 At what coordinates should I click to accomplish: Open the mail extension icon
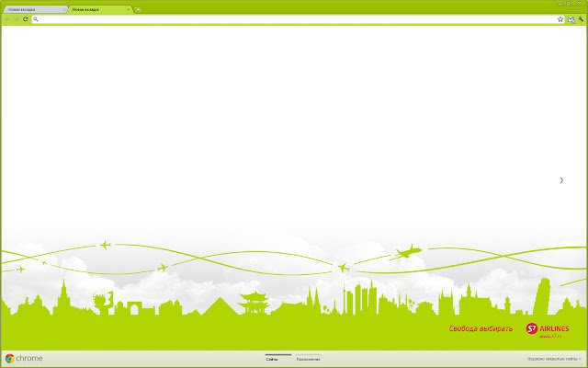pos(571,19)
